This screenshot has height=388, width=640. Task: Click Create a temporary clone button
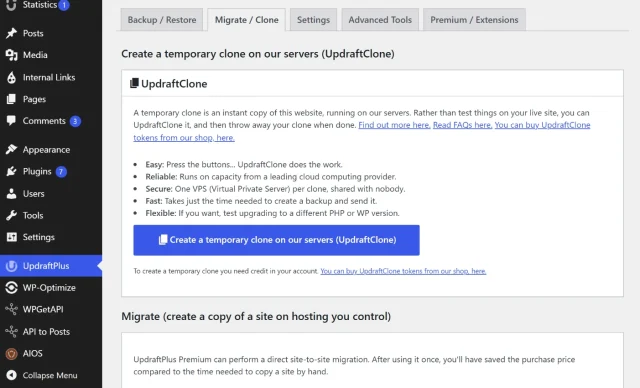[276, 240]
